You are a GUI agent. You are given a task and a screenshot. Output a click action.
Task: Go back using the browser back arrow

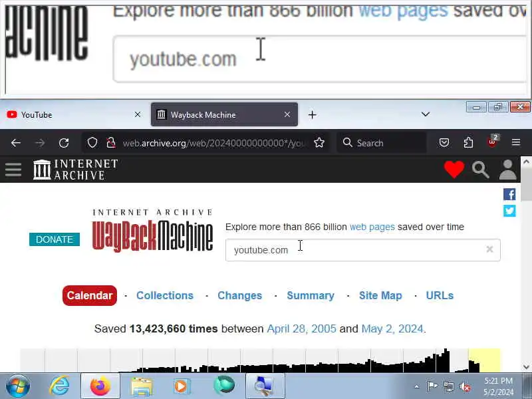(15, 143)
